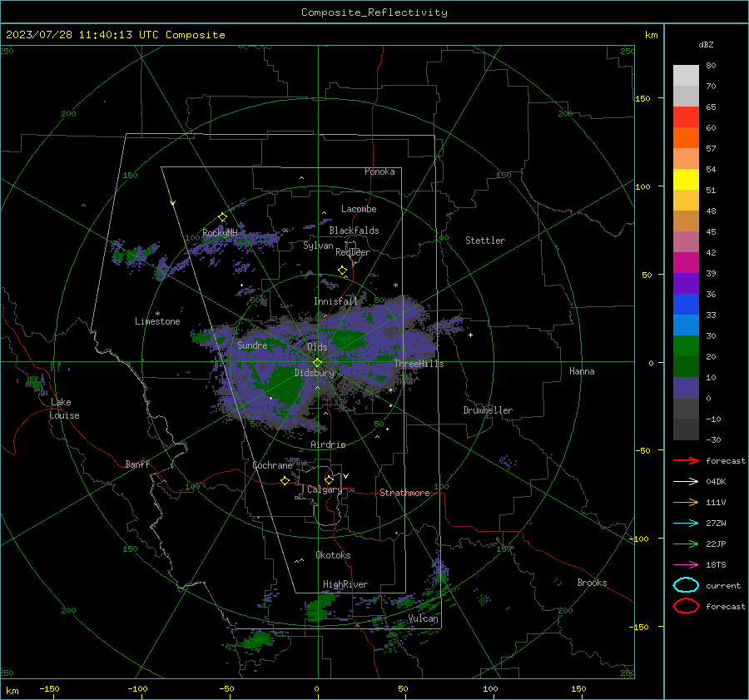Screen dimensions: 749x700
Task: Click the Drumheller town label
Action: [488, 410]
